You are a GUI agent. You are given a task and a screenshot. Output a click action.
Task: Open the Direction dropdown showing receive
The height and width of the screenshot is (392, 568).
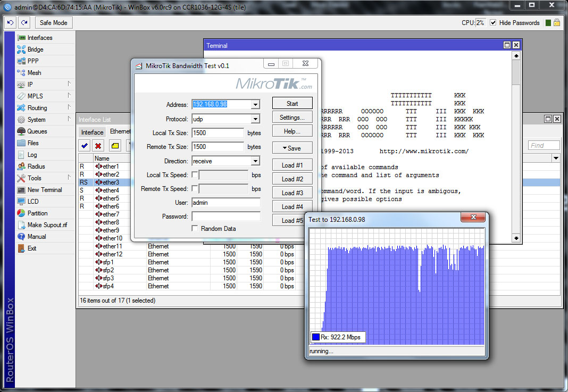click(255, 161)
